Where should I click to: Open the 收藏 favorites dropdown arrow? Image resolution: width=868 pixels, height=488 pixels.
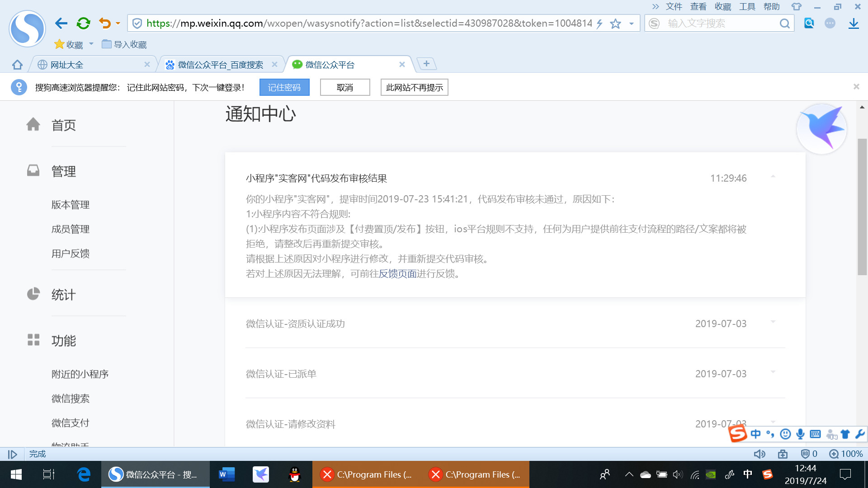coord(91,44)
